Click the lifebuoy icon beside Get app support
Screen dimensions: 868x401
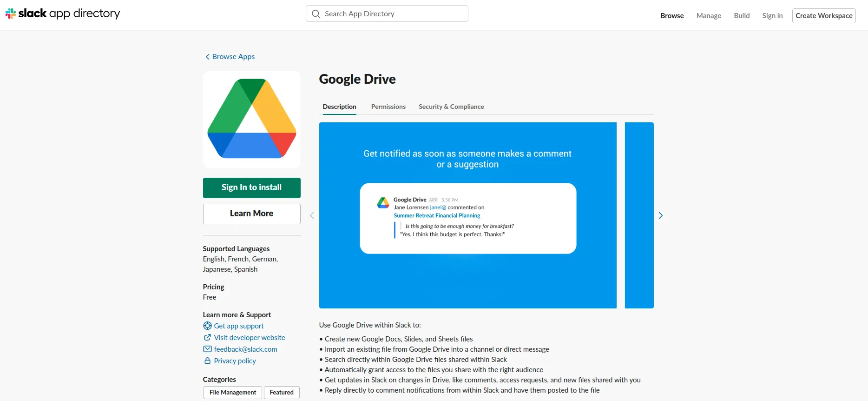click(207, 326)
